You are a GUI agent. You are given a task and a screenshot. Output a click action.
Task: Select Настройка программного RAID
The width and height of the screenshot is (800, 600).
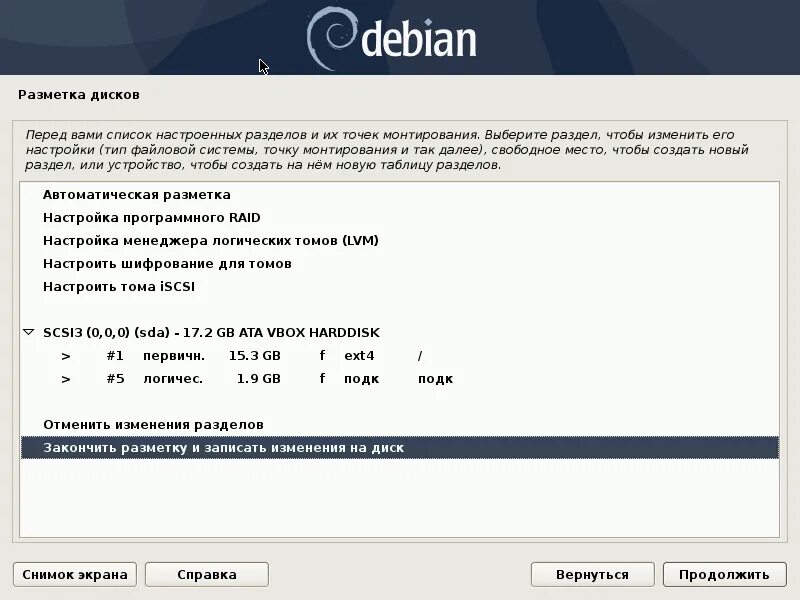coord(400,218)
